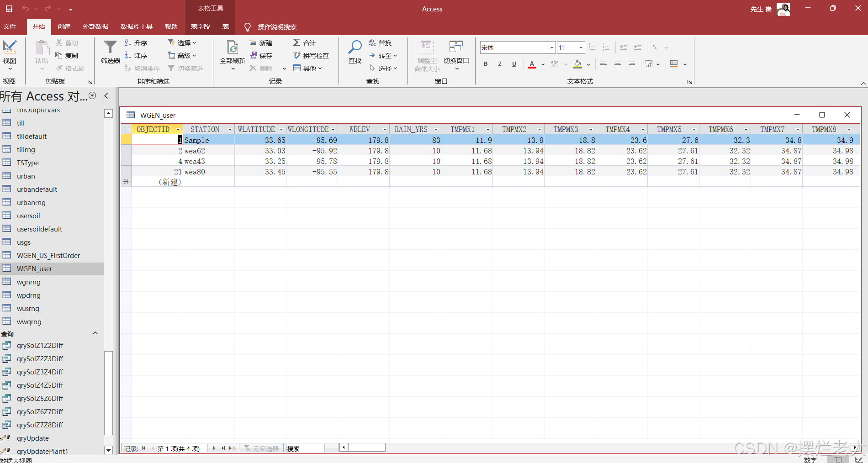The image size is (868, 463).
Task: Center-align text in the ribbon
Action: coord(618,64)
